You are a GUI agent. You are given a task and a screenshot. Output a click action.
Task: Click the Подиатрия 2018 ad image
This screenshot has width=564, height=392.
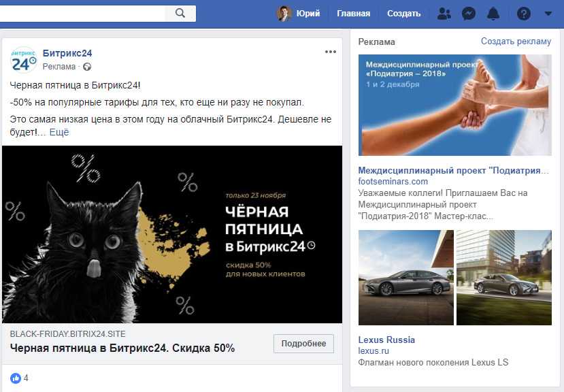coord(454,105)
